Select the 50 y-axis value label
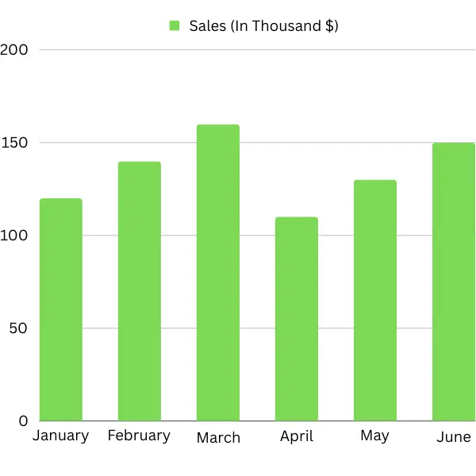The image size is (476, 476). point(18,328)
